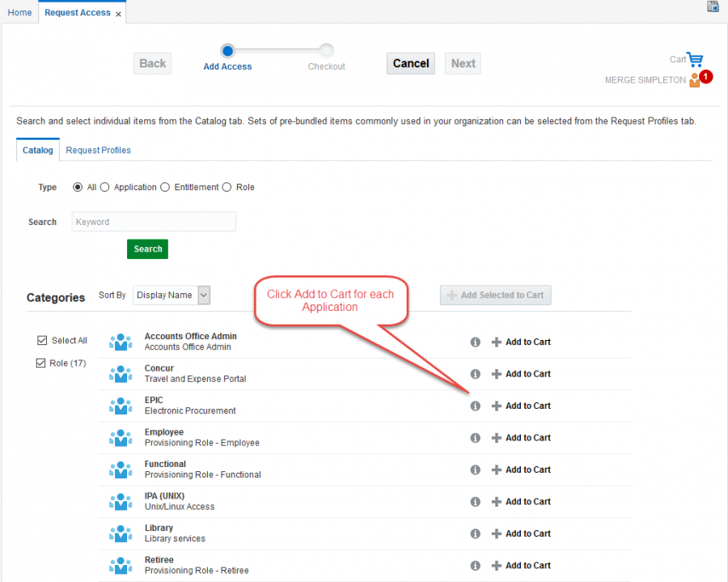728x582 pixels.
Task: Click plus icon beside Library role
Action: point(497,533)
